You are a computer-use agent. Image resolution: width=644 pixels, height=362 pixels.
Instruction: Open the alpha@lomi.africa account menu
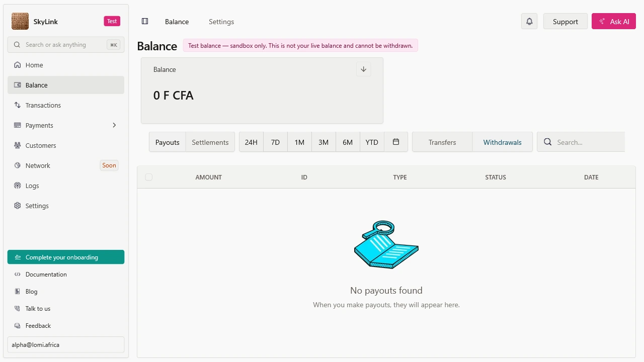coord(66,345)
